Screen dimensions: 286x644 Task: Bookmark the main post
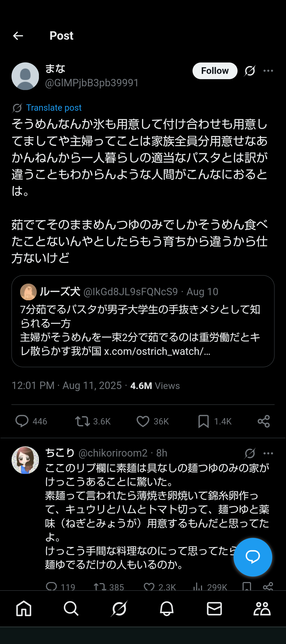tap(203, 421)
